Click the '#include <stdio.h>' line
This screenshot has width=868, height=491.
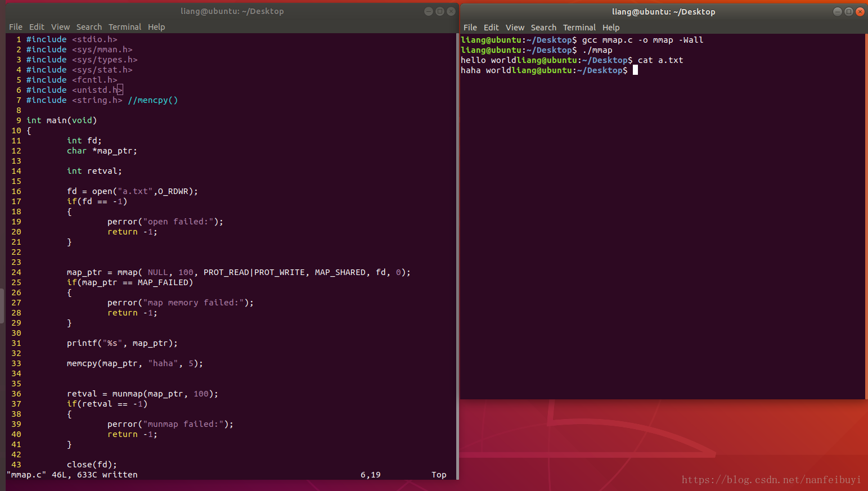click(x=72, y=39)
